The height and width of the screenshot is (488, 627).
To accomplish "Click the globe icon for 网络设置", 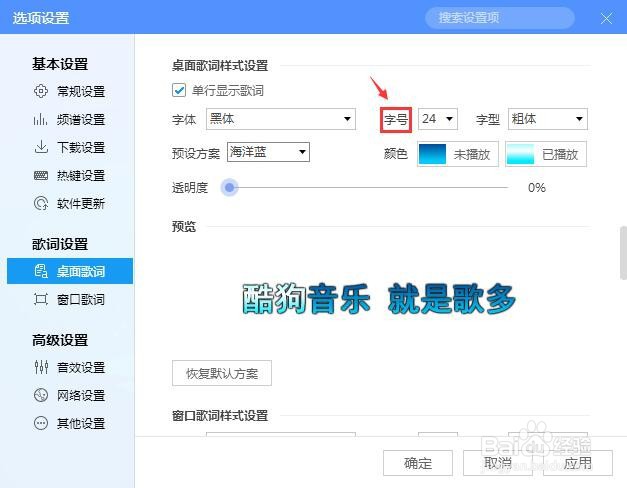I will [41, 395].
